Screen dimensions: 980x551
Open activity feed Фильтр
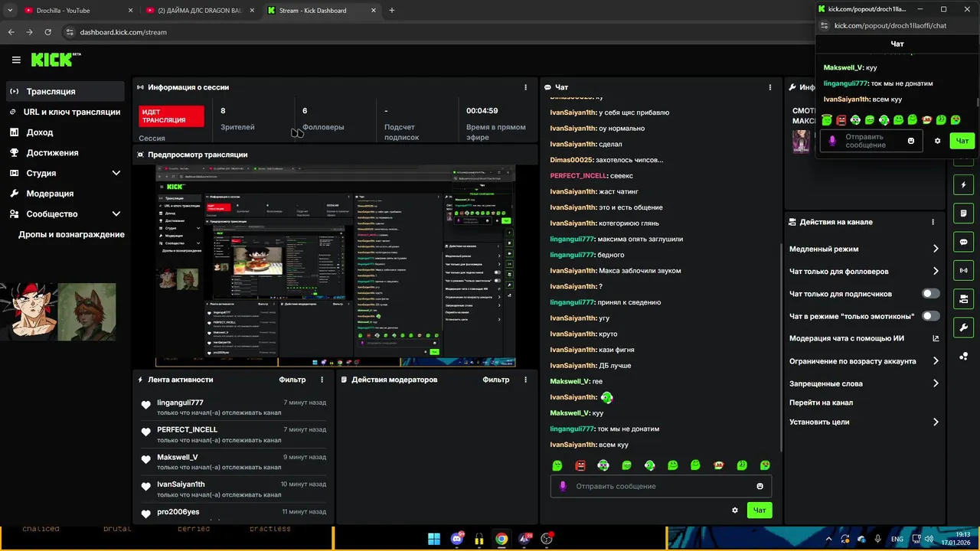click(x=292, y=380)
